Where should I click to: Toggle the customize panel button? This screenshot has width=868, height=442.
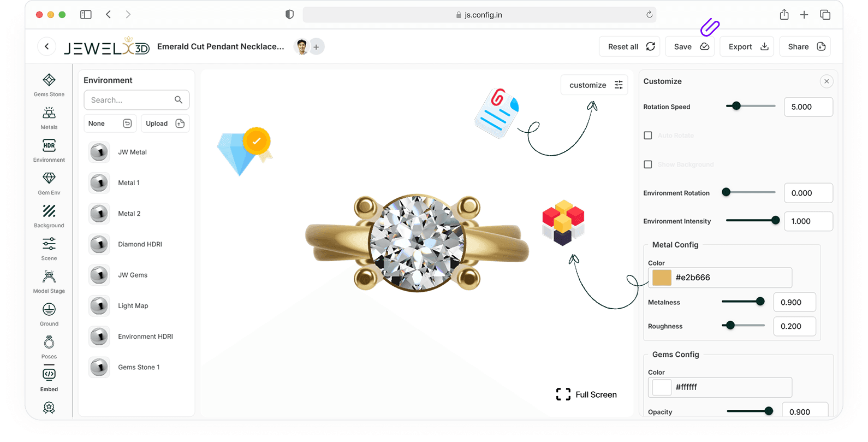(x=594, y=85)
